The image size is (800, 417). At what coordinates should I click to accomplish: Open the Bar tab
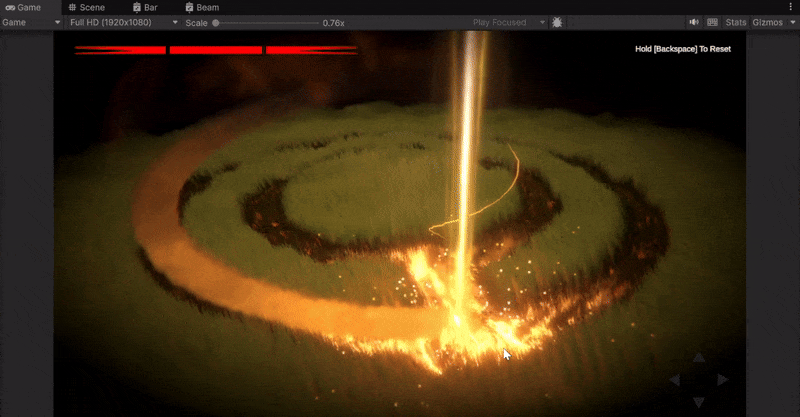tap(145, 7)
